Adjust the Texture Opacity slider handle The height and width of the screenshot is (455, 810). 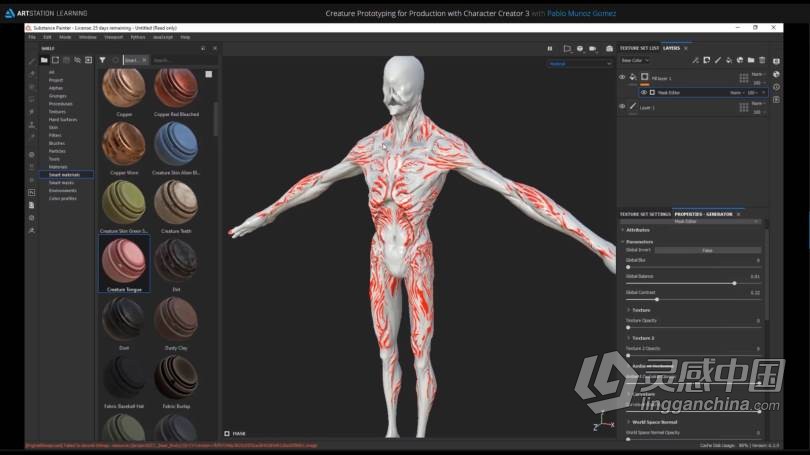coord(628,327)
